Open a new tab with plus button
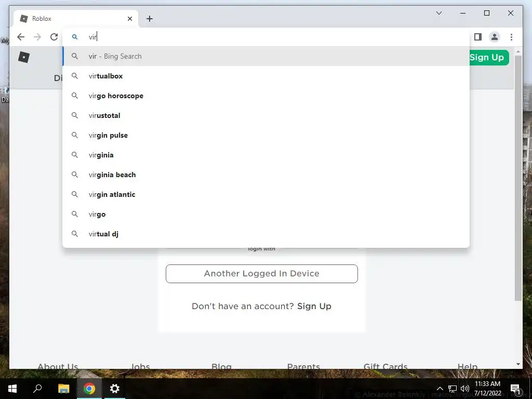This screenshot has height=399, width=532. pos(150,19)
